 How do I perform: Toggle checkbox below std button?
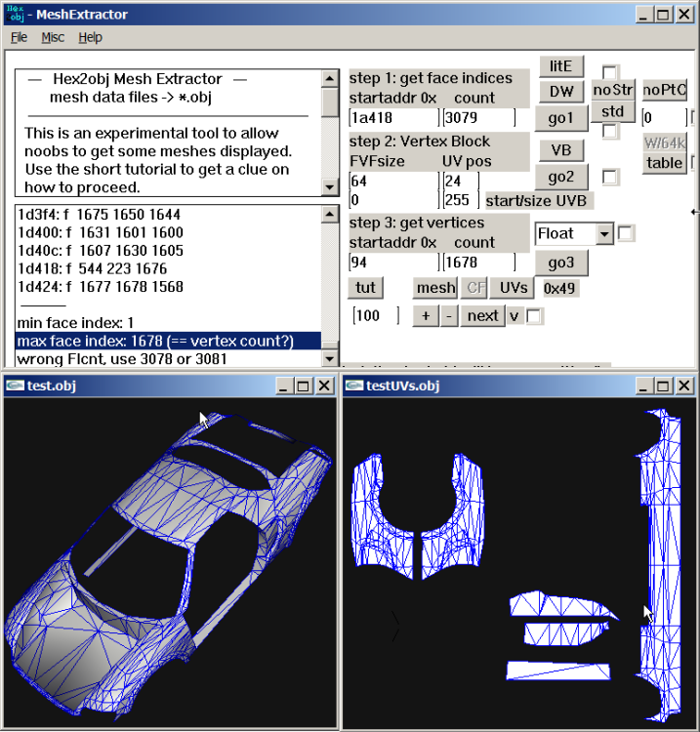[x=609, y=131]
